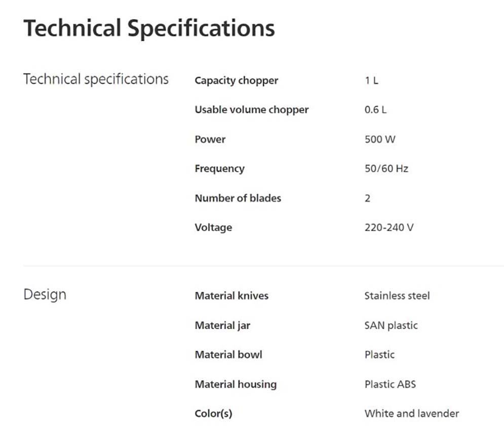Click the Number of blades label
504x440 pixels.
[238, 198]
